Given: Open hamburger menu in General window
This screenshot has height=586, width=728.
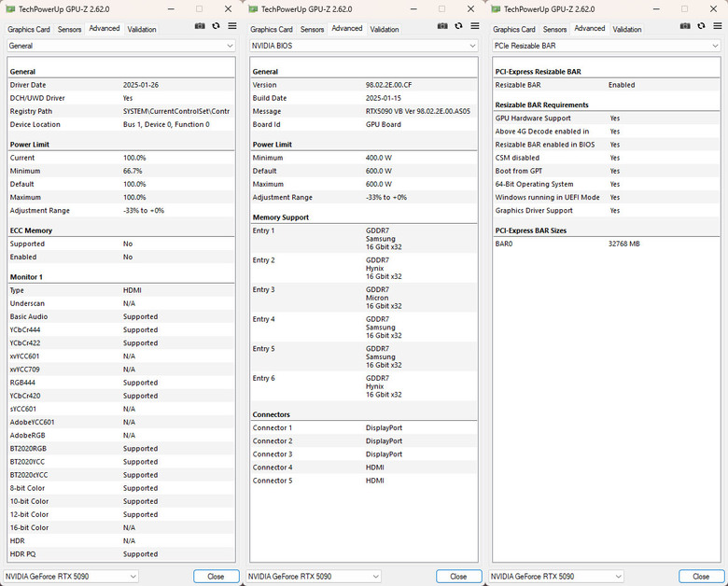Looking at the screenshot, I should 232,26.
